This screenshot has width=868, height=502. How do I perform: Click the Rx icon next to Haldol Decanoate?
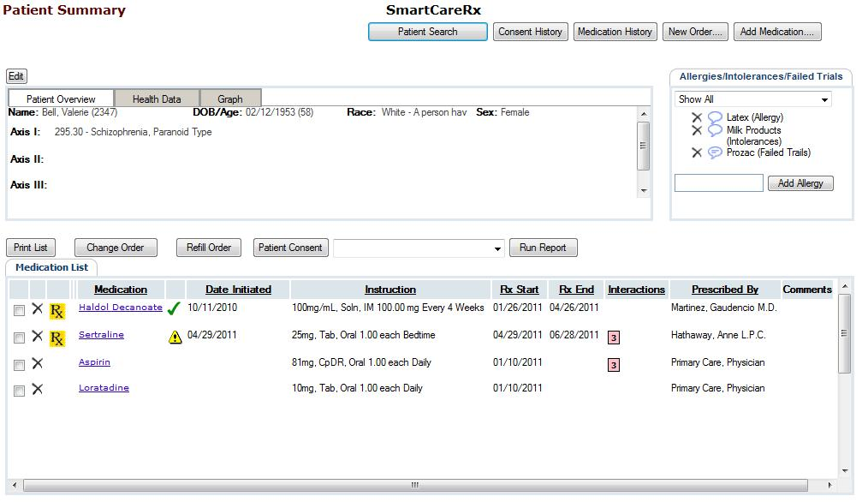56,309
